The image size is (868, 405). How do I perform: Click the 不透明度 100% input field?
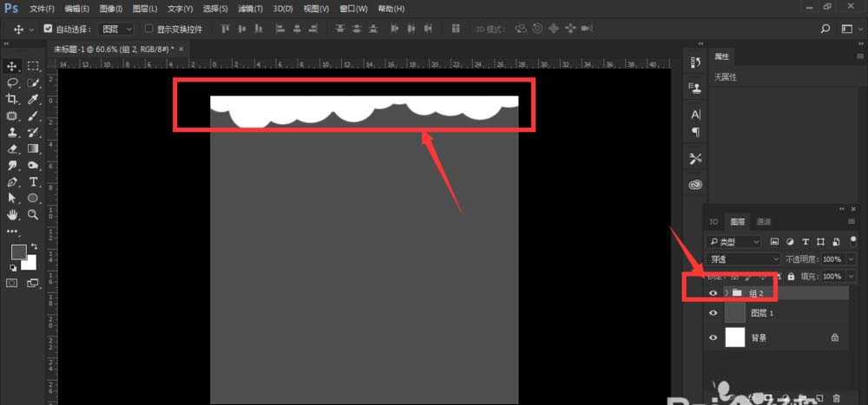pyautogui.click(x=832, y=259)
